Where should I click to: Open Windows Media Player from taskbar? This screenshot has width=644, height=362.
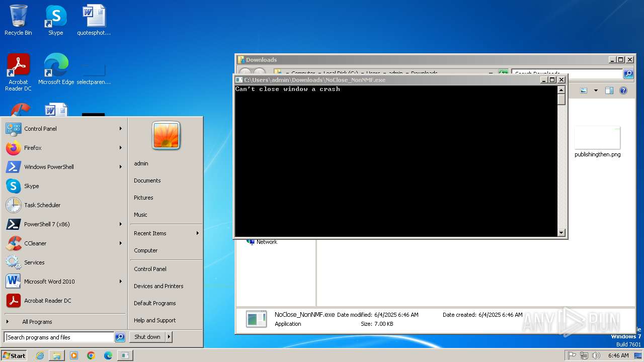[x=74, y=355]
